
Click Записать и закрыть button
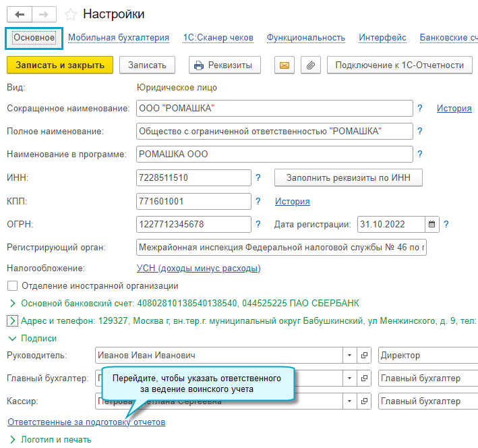tap(60, 65)
